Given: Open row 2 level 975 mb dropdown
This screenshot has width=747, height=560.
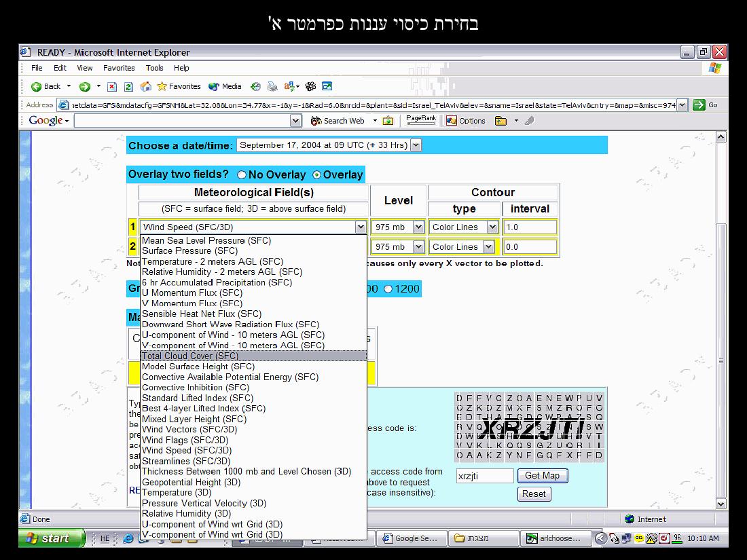Looking at the screenshot, I should 418,246.
